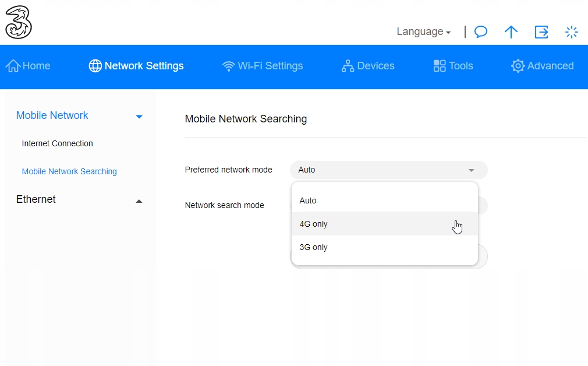
Task: Select the Auto network mode option
Action: [308, 200]
